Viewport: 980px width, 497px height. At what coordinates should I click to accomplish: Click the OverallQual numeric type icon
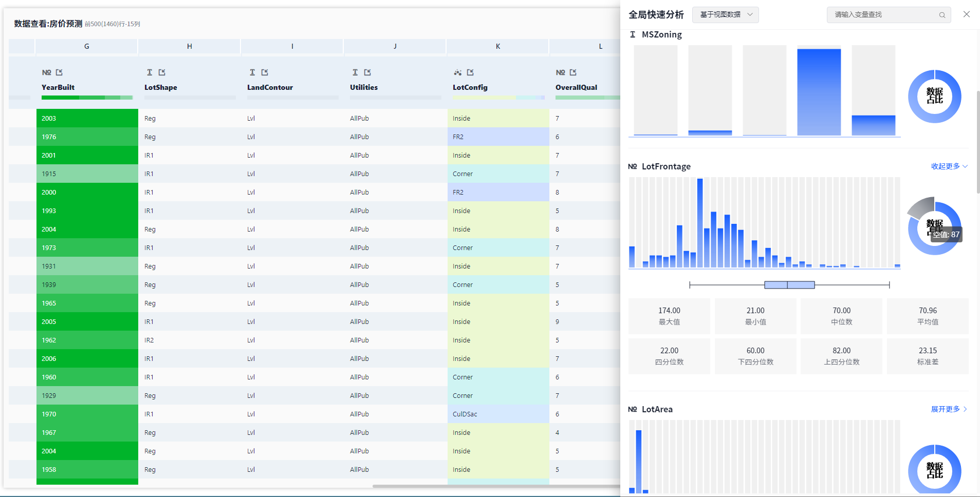pos(560,72)
